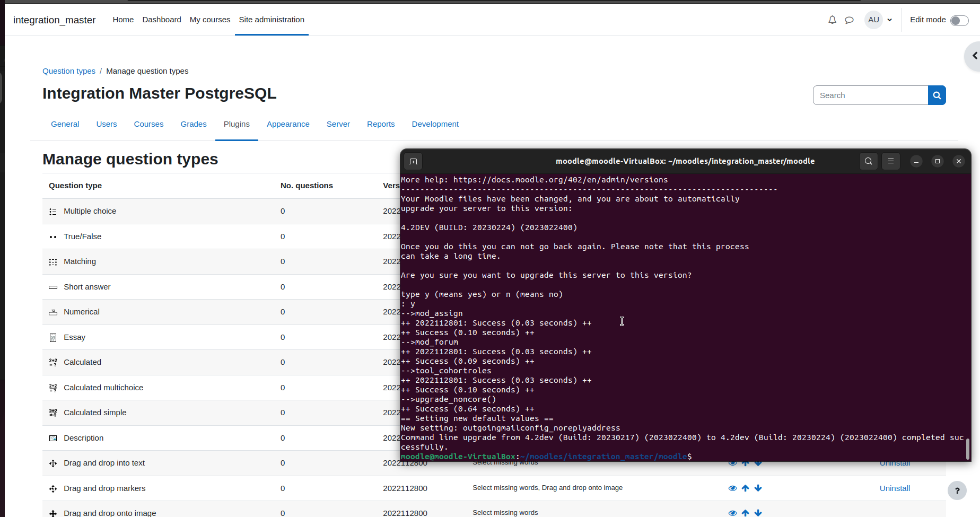Switch to the Users admin tab
The width and height of the screenshot is (980, 517).
(107, 124)
